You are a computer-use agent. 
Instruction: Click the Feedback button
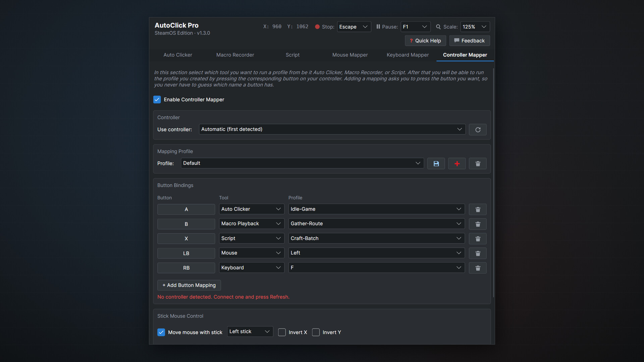coord(470,41)
